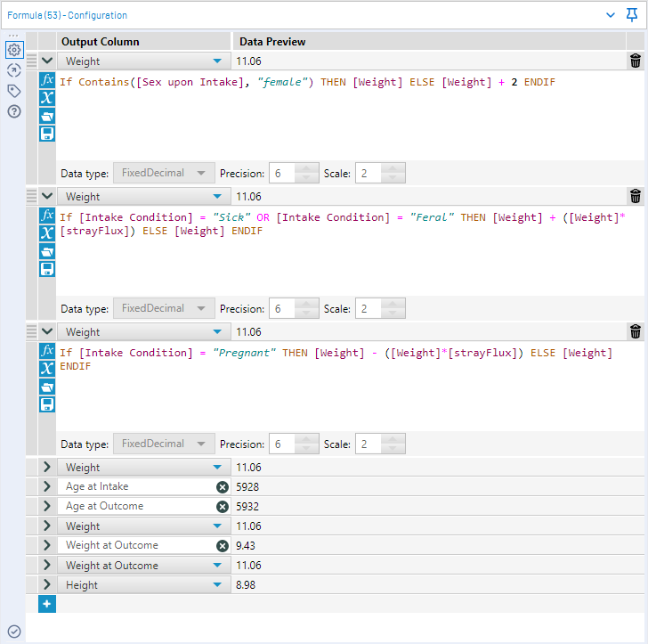
Task: Add a new expression with the plus button
Action: point(47,604)
